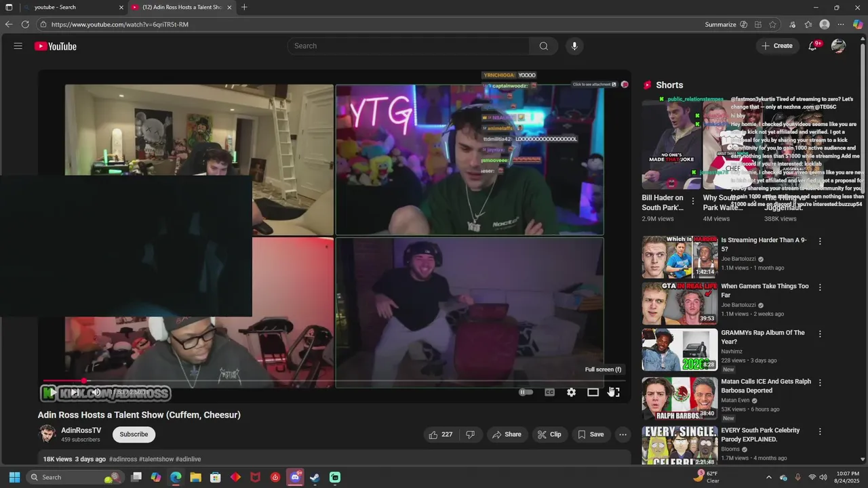Open options for 'Bill Hader on South Park' short

coord(693,201)
